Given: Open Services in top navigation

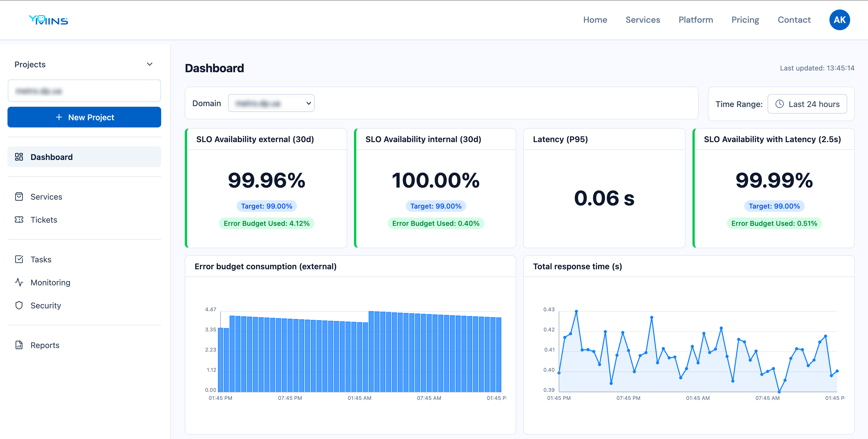Looking at the screenshot, I should [x=643, y=20].
